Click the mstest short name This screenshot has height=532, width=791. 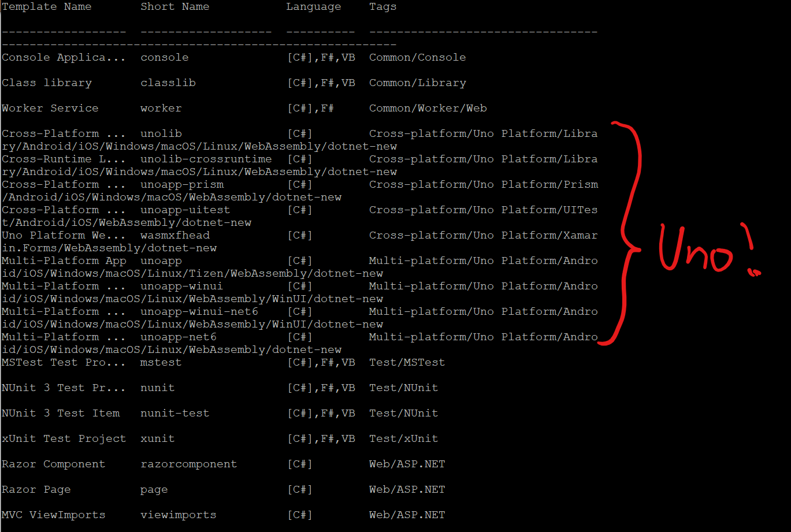[x=161, y=362]
